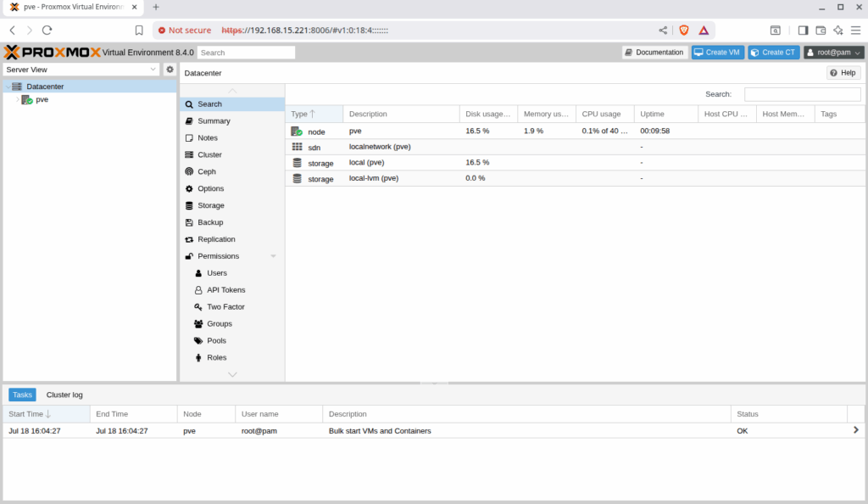868x504 pixels.
Task: Click the storage icon in local (pve) row
Action: pos(298,163)
